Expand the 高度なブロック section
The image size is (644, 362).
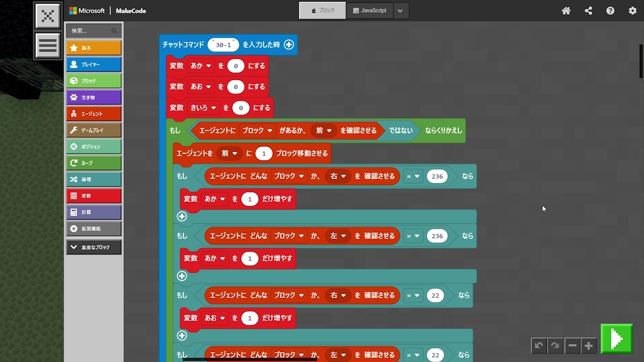pos(94,247)
